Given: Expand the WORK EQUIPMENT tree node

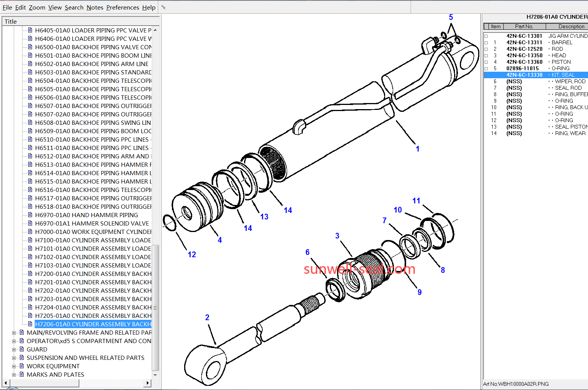Looking at the screenshot, I should click(x=14, y=366).
